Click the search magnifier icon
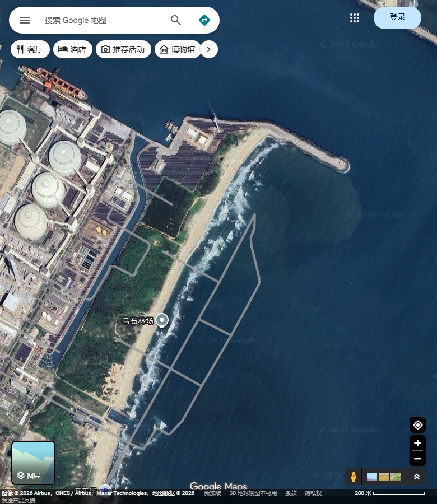 [175, 20]
